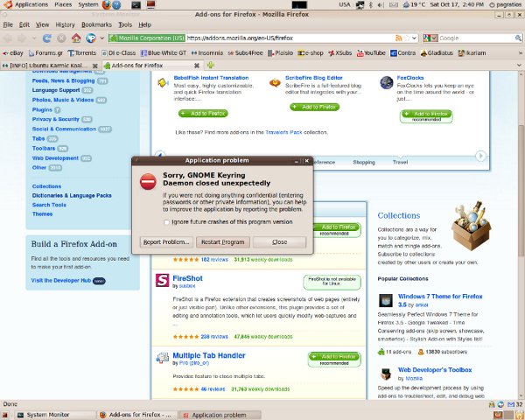Open the terminal launcher in top panel
The height and width of the screenshot is (420, 525).
136,4
